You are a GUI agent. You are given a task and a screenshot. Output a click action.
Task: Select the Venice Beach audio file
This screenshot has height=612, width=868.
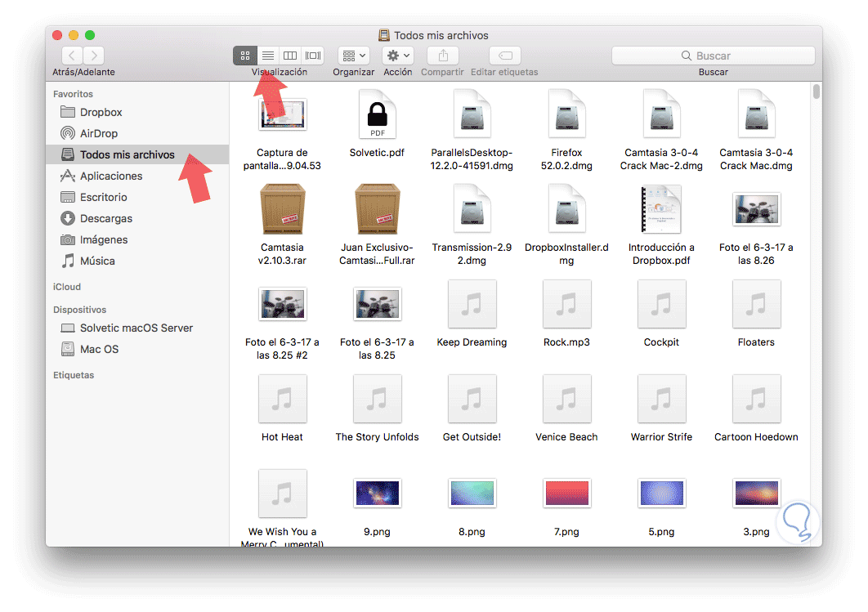(x=567, y=399)
